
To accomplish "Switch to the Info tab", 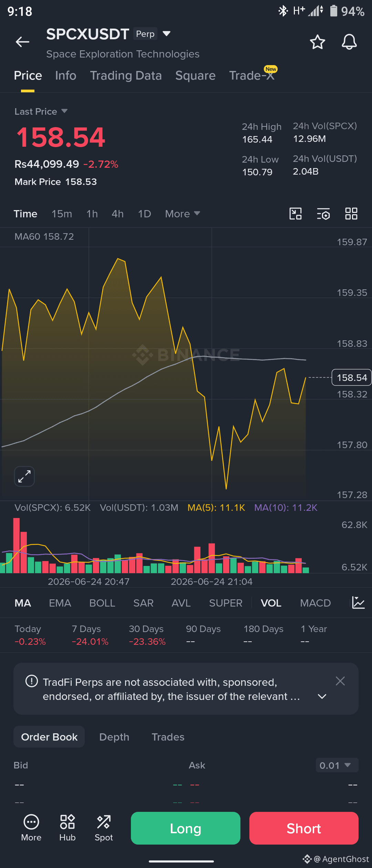I will 66,76.
